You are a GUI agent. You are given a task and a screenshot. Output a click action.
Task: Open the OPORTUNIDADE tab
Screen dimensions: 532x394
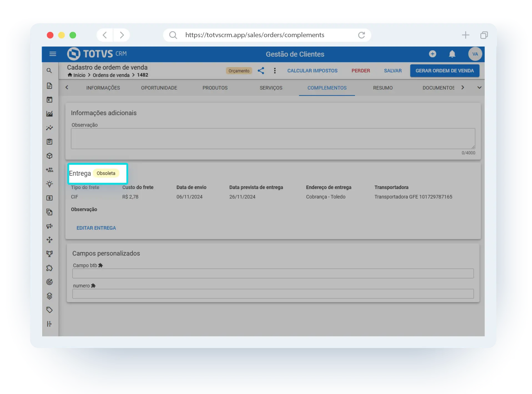pyautogui.click(x=159, y=88)
